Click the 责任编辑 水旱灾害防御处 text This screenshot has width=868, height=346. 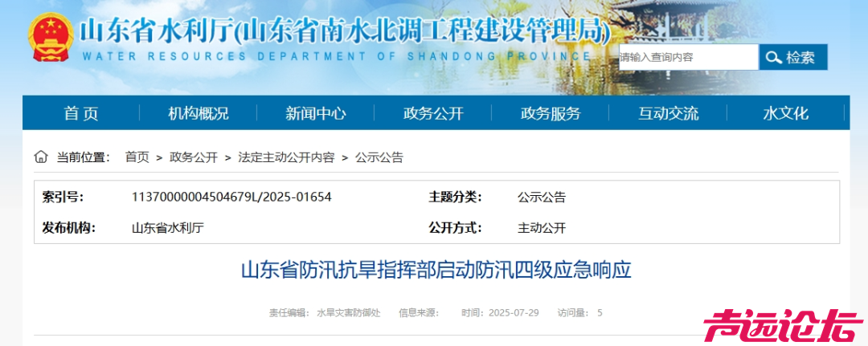tap(325, 313)
